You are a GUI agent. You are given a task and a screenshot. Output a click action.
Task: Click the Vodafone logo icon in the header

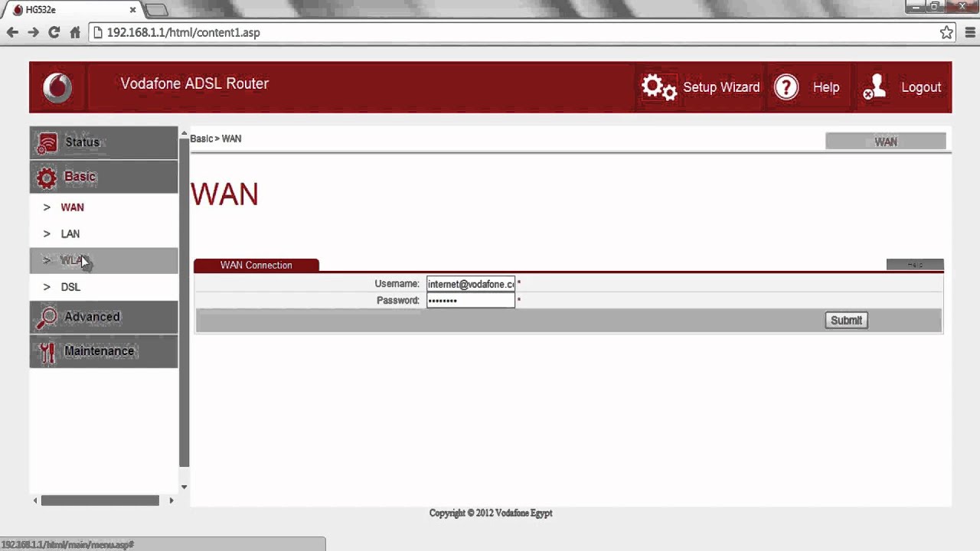point(57,87)
